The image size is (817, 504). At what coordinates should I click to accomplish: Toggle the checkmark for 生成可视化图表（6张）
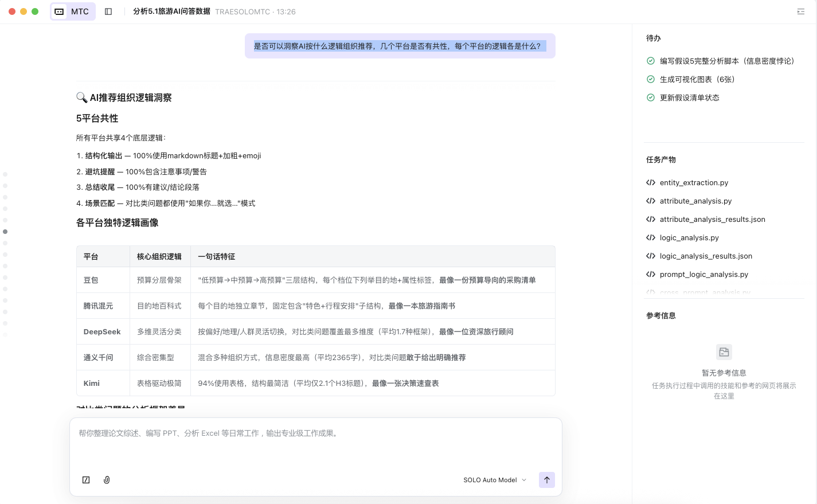651,80
